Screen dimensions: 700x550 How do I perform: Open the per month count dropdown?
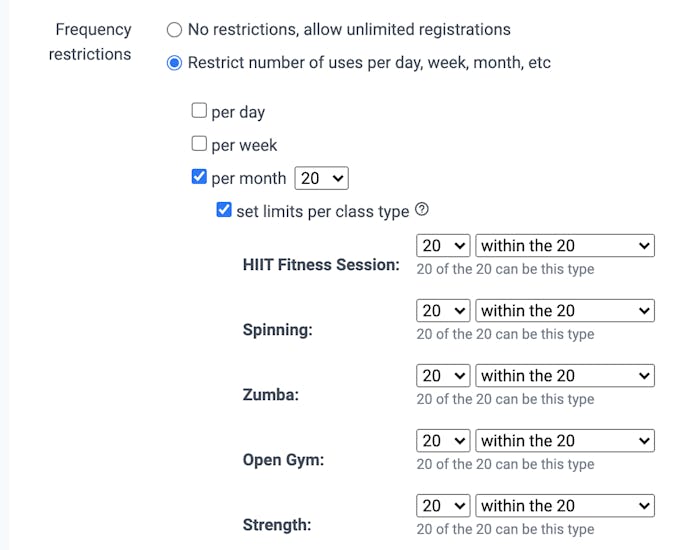pos(321,178)
